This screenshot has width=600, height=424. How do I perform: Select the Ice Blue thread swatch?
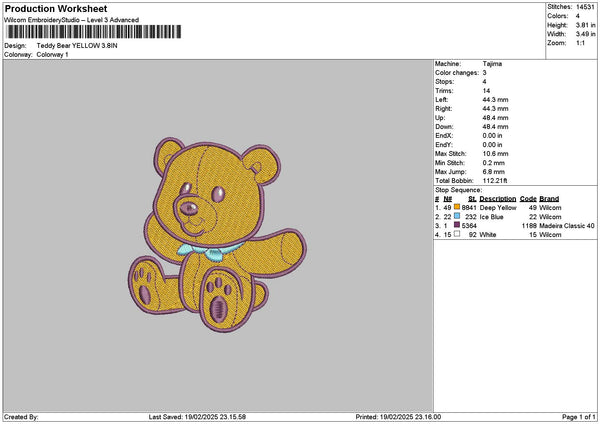tap(457, 216)
